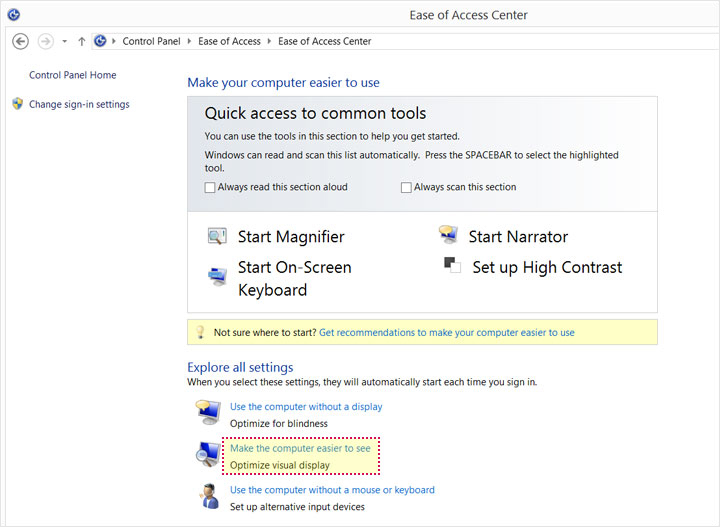The height and width of the screenshot is (527, 720).
Task: Navigate to Control Panel in breadcrumb
Action: coord(152,41)
